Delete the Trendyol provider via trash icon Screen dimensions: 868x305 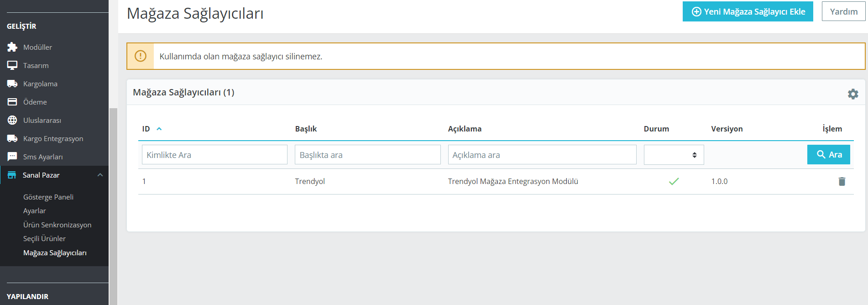tap(842, 181)
